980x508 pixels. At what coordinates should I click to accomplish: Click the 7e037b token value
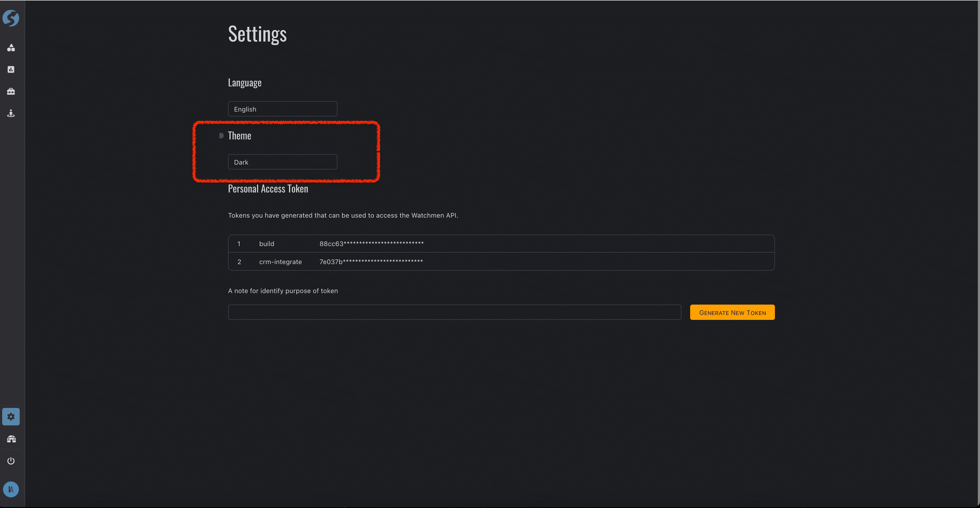371,262
